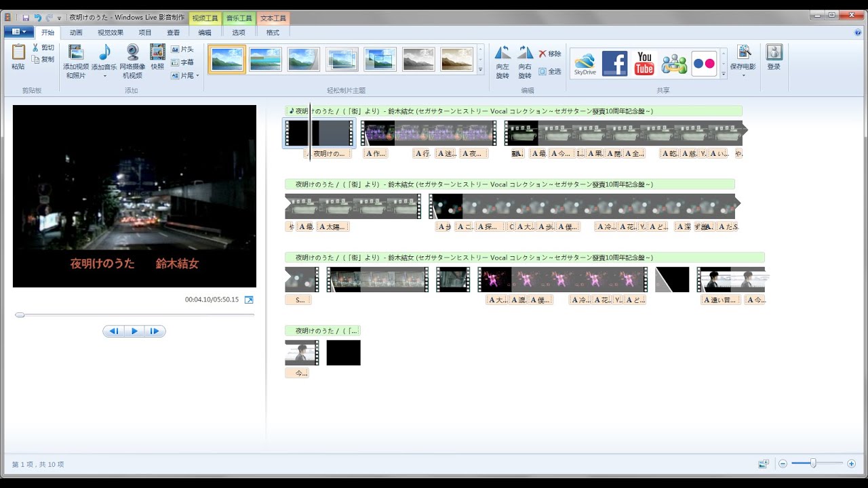Change thumbnail size icon in status bar
Viewport: 868px width, 488px height.
pos(764,464)
